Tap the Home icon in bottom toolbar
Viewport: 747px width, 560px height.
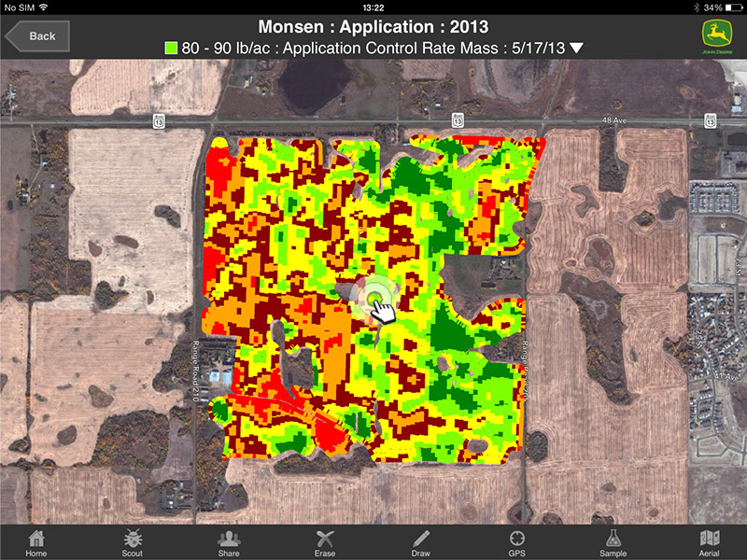click(x=35, y=542)
